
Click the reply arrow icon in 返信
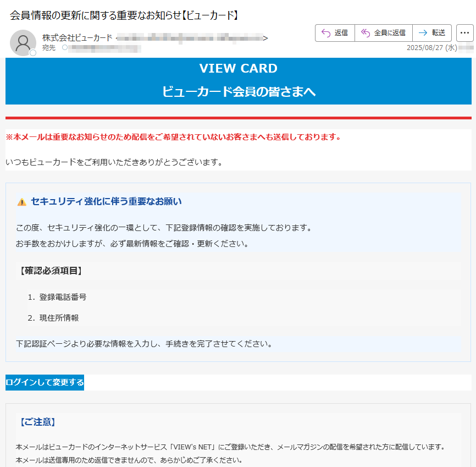(326, 33)
